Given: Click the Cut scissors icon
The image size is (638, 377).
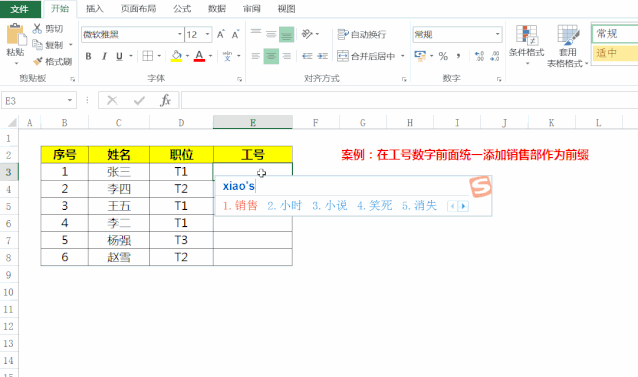Looking at the screenshot, I should pyautogui.click(x=37, y=28).
